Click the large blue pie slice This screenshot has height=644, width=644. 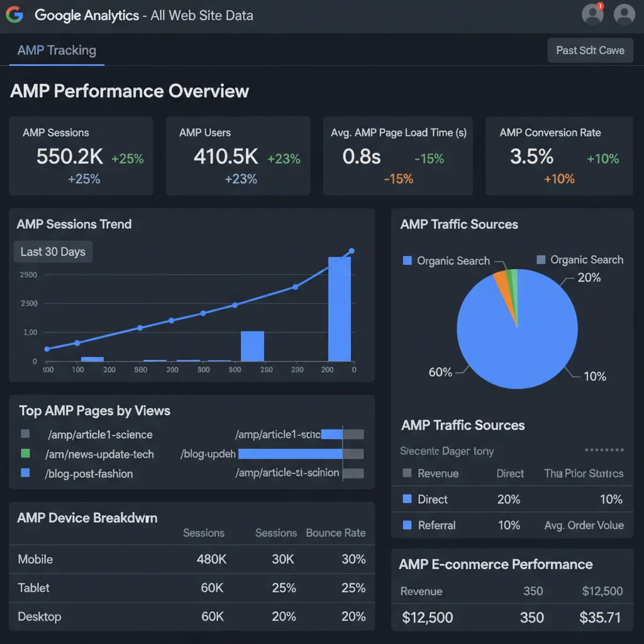pos(518,341)
